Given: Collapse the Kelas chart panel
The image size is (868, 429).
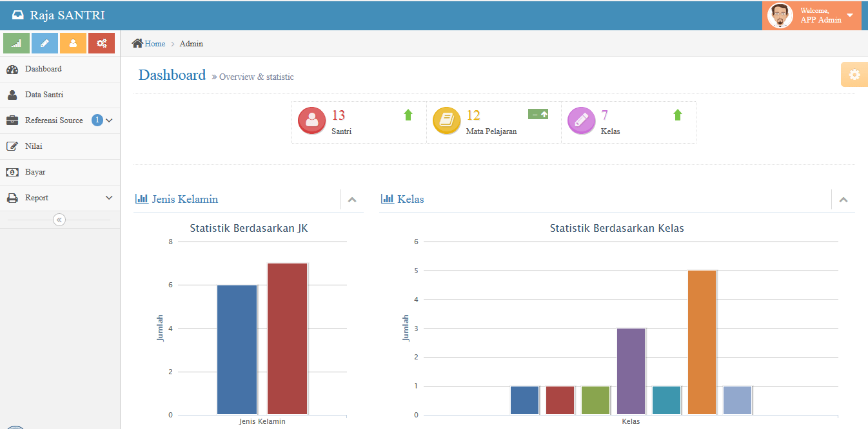Looking at the screenshot, I should click(x=843, y=200).
